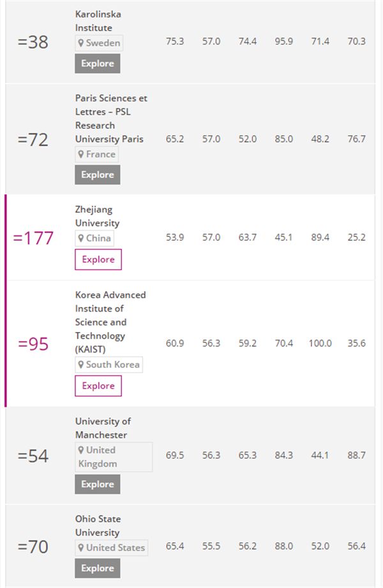
Task: Click Explore under KAIST
Action: (x=98, y=386)
